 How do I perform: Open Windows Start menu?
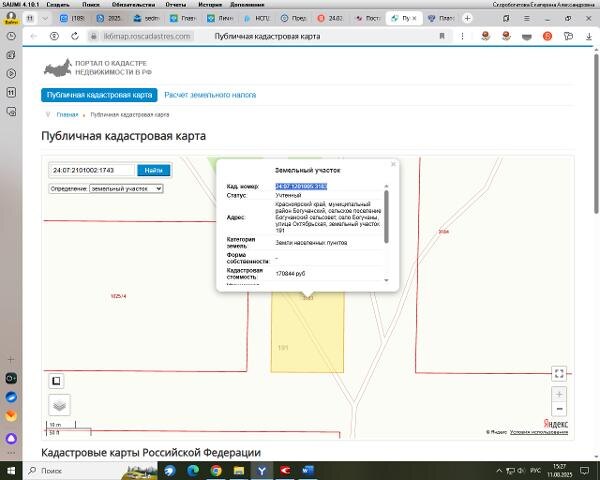(11, 470)
